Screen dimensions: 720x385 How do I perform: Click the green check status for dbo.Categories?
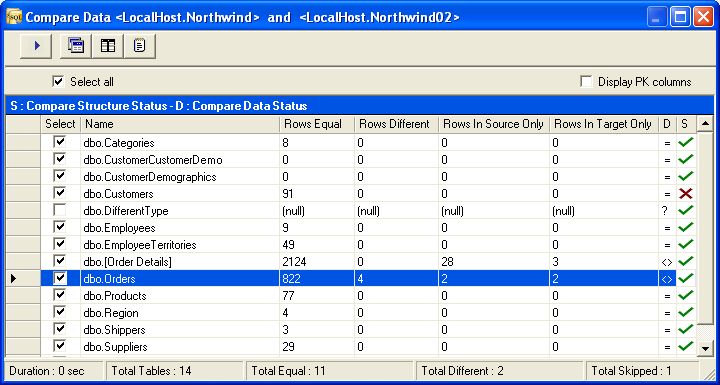point(686,143)
